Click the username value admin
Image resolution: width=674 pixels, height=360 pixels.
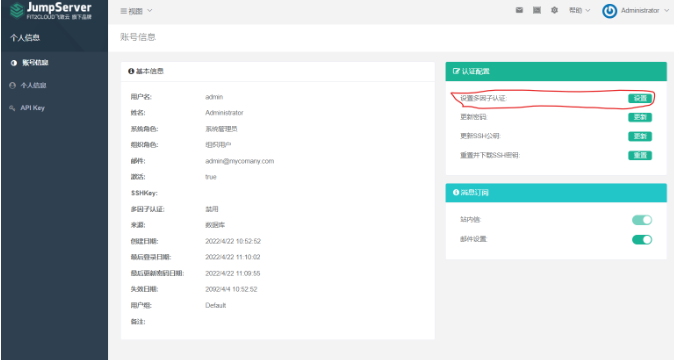point(214,97)
